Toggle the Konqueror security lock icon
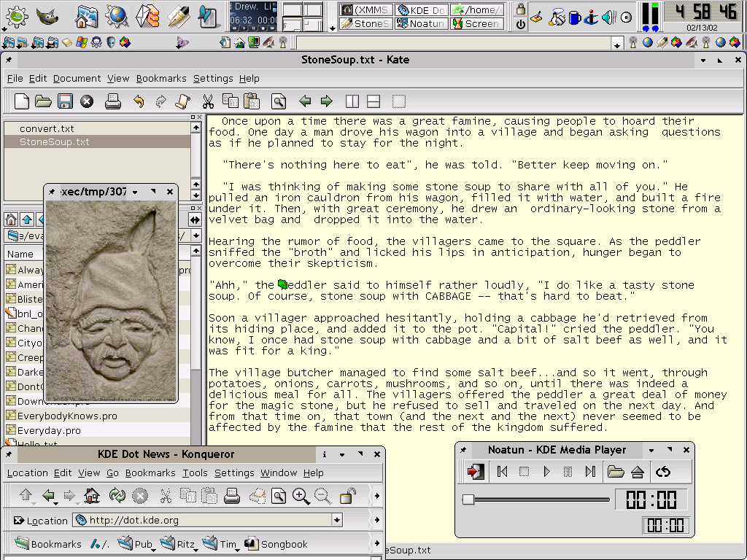This screenshot has height=560, width=747. (x=348, y=496)
